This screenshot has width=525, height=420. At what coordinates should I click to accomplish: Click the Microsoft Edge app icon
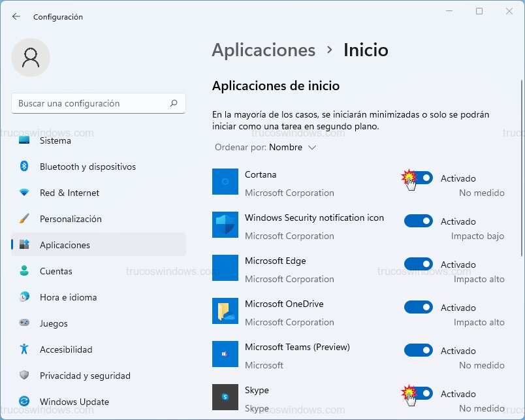(225, 268)
